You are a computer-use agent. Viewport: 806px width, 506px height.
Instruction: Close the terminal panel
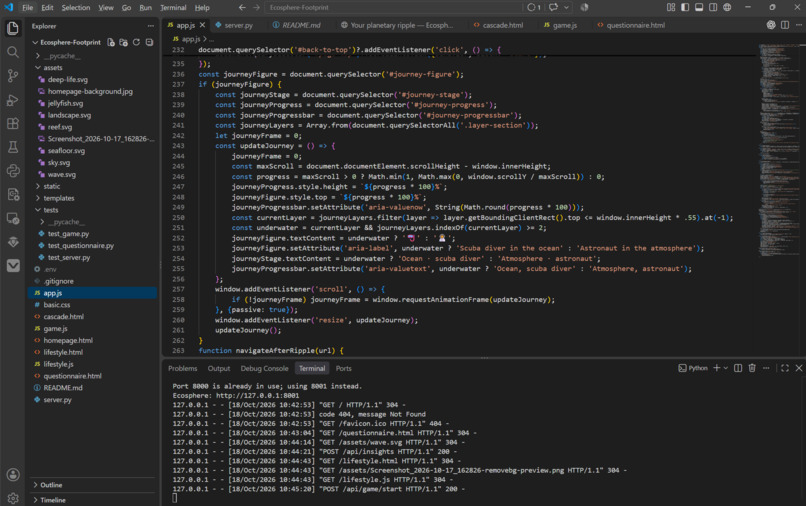(x=799, y=368)
